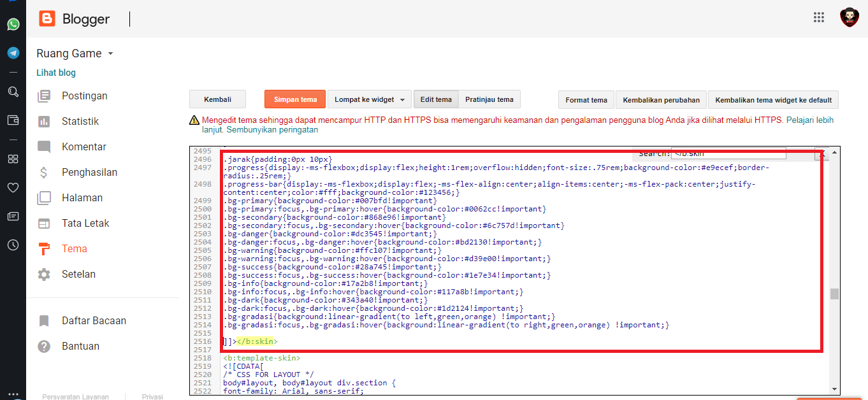Click the editor Search input field
Screen dimensions: 868x400
[x=728, y=154]
